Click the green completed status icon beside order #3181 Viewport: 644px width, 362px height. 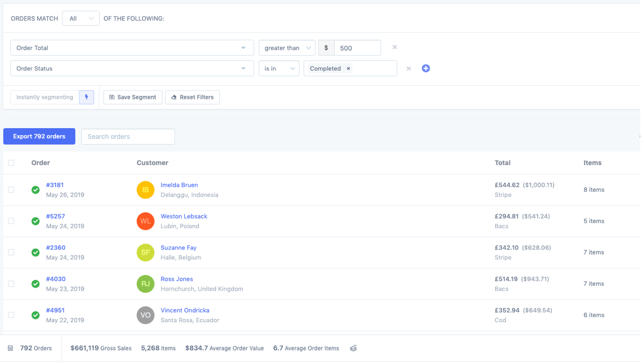click(35, 190)
